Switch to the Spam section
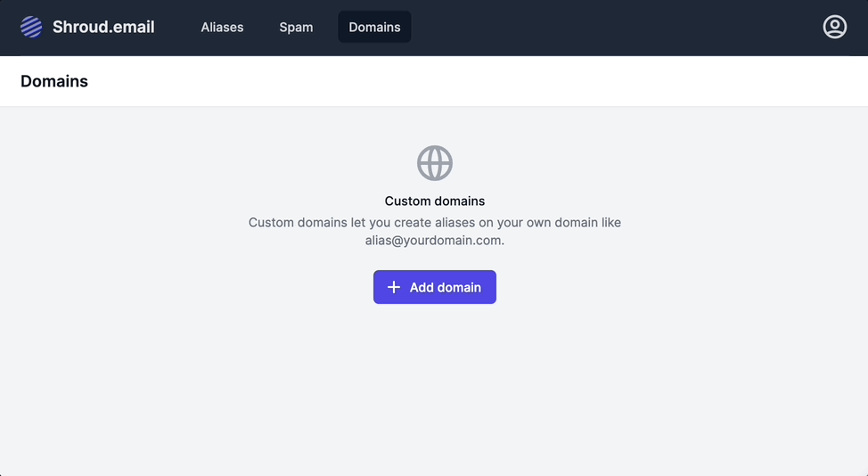Screen dimensions: 868x476 tap(296, 27)
